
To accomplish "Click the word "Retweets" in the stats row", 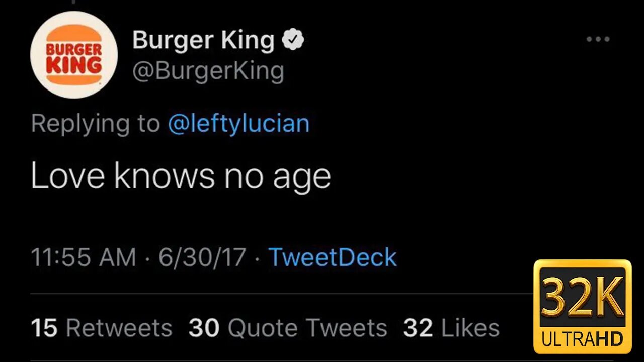I will 119,328.
